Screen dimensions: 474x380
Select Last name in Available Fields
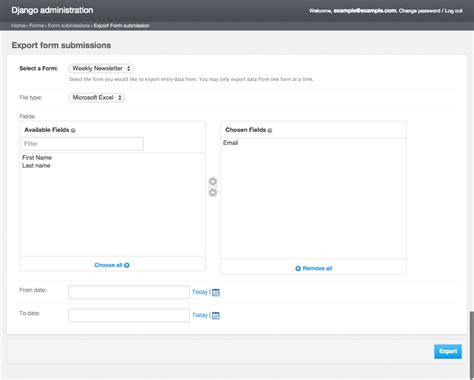point(36,166)
